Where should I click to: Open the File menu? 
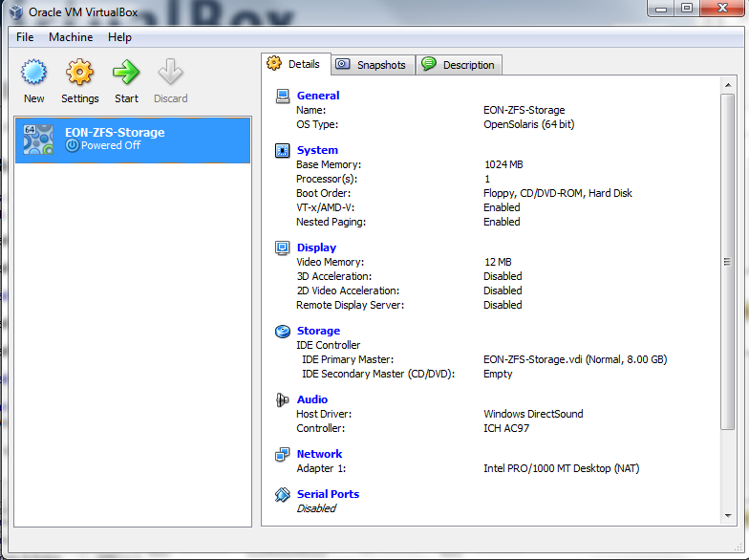click(25, 37)
